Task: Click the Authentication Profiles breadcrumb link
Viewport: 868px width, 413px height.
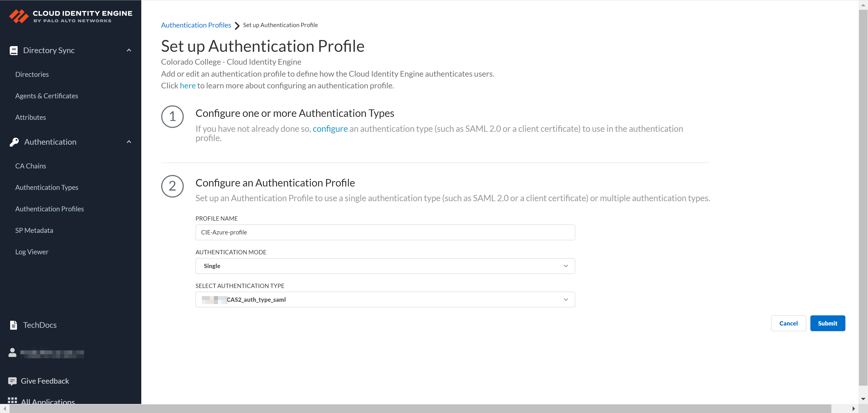Action: point(196,25)
